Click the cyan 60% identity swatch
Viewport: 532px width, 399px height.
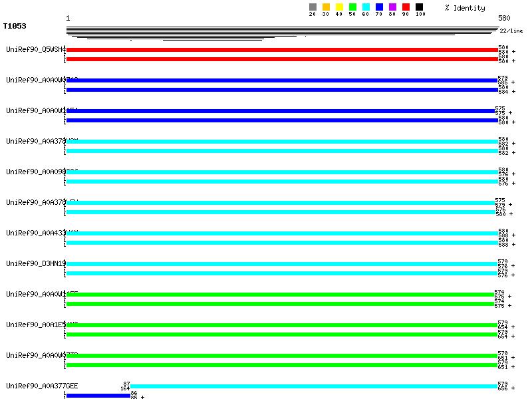[x=366, y=7]
